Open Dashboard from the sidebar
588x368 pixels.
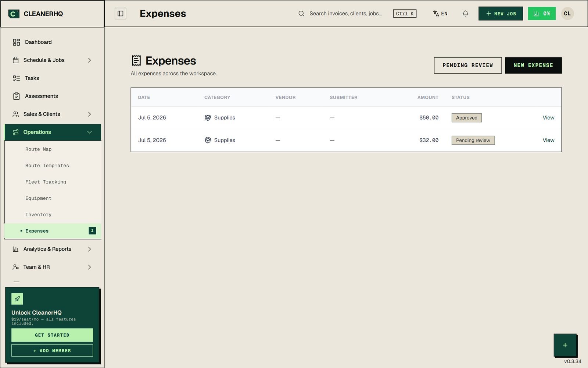(x=53, y=42)
